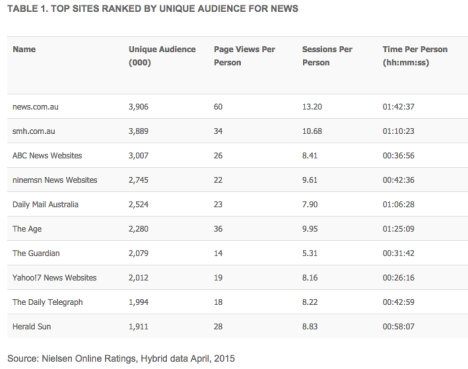Click page views value '19' for Yahoo!7
Image resolution: width=468 pixels, height=369 pixels.
tap(218, 278)
